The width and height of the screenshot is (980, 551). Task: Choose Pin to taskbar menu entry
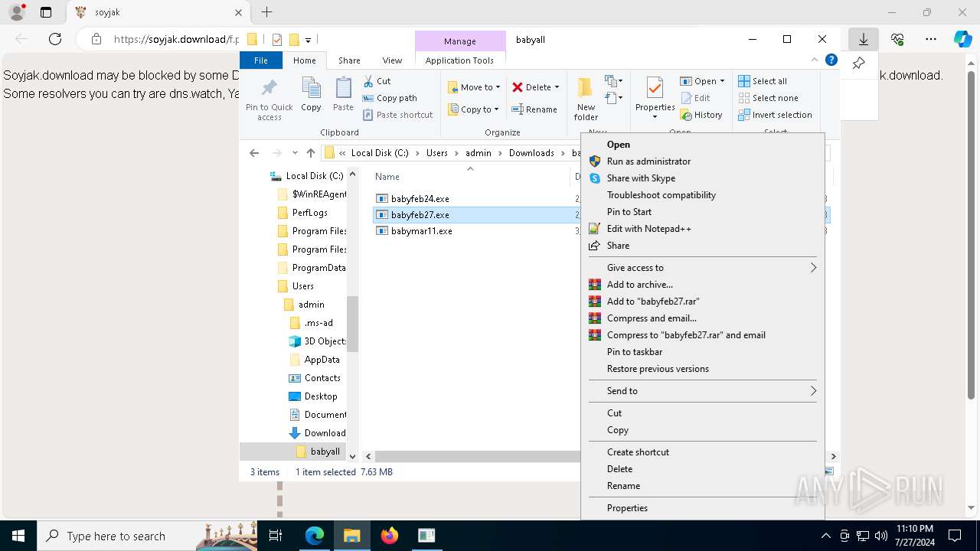coord(703,352)
